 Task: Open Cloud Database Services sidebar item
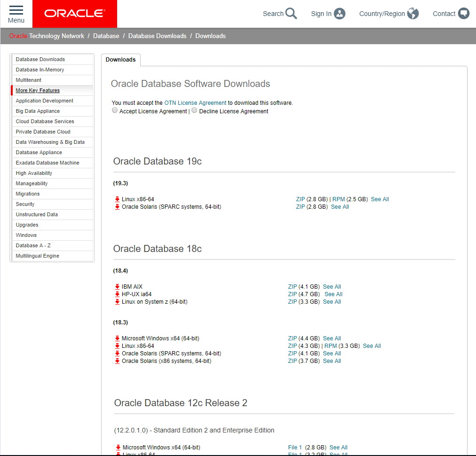tap(52, 121)
